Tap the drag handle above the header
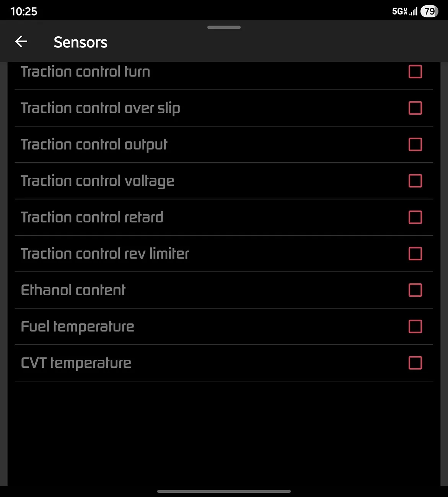 pyautogui.click(x=224, y=28)
